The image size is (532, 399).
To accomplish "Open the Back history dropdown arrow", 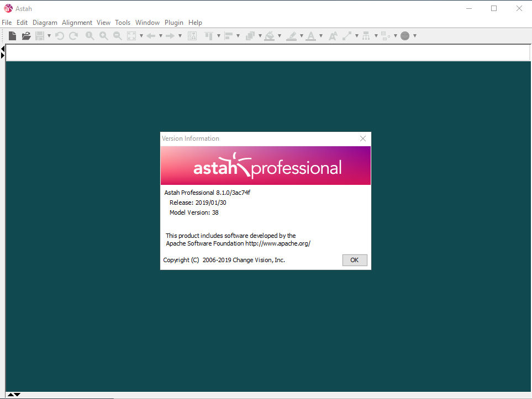I will [161, 35].
